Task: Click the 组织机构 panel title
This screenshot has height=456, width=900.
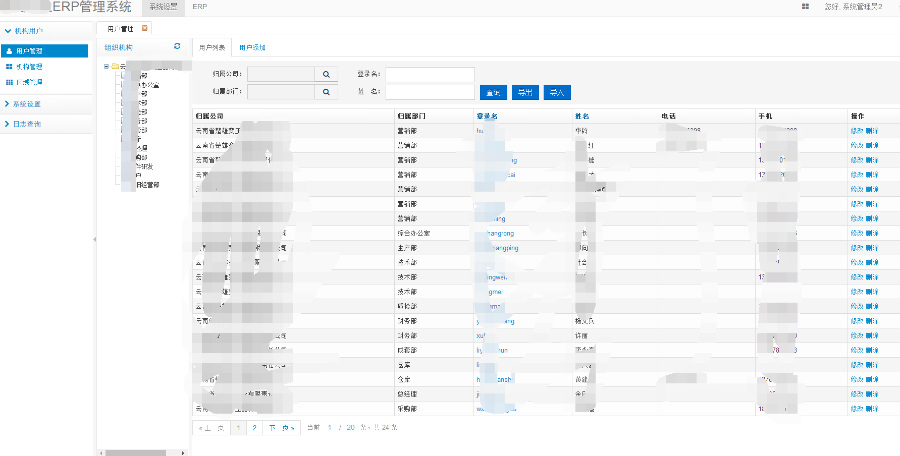Action: (x=119, y=47)
